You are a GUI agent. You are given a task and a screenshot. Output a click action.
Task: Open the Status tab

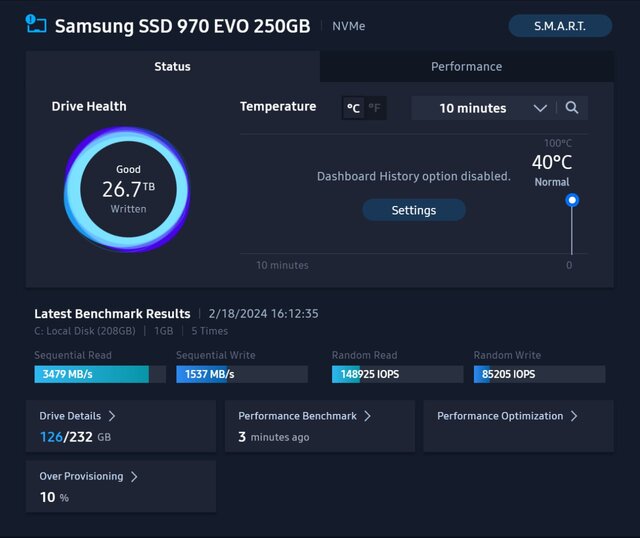pyautogui.click(x=172, y=67)
